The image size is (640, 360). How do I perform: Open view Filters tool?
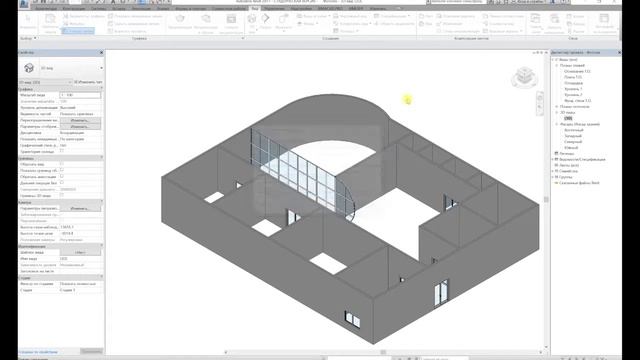pos(74,24)
